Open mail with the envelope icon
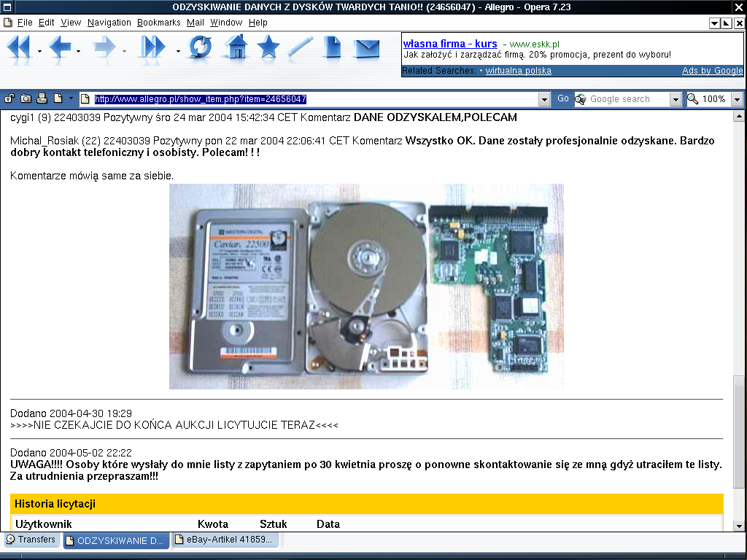 (368, 48)
